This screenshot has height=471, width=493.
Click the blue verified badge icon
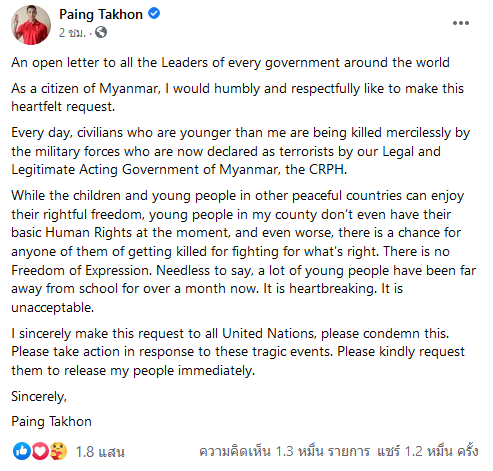pyautogui.click(x=154, y=14)
